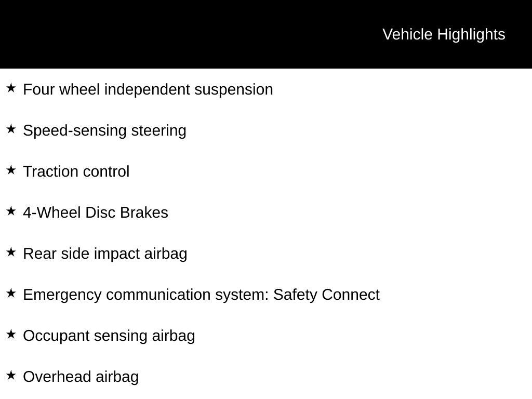Select the star bullet before Traction control
Viewport: 532px width, 399px height.
click(11, 170)
